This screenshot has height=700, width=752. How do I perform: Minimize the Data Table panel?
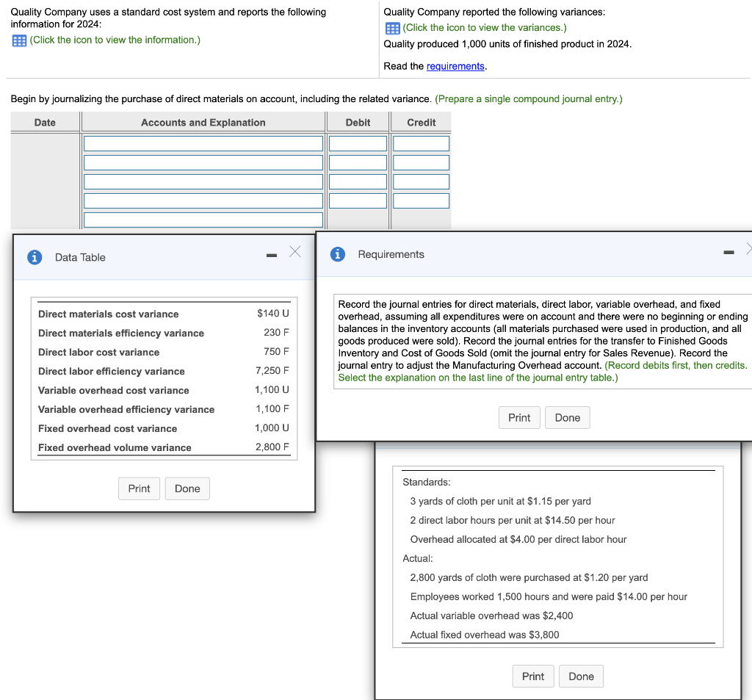(271, 253)
